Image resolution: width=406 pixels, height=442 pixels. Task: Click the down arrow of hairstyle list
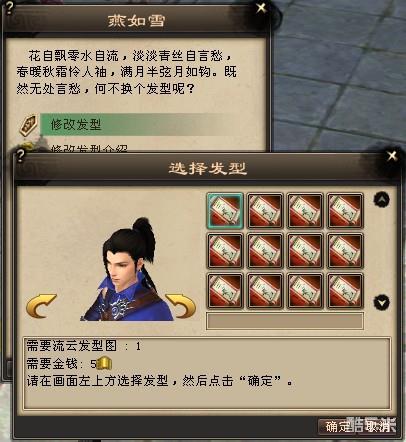click(382, 302)
